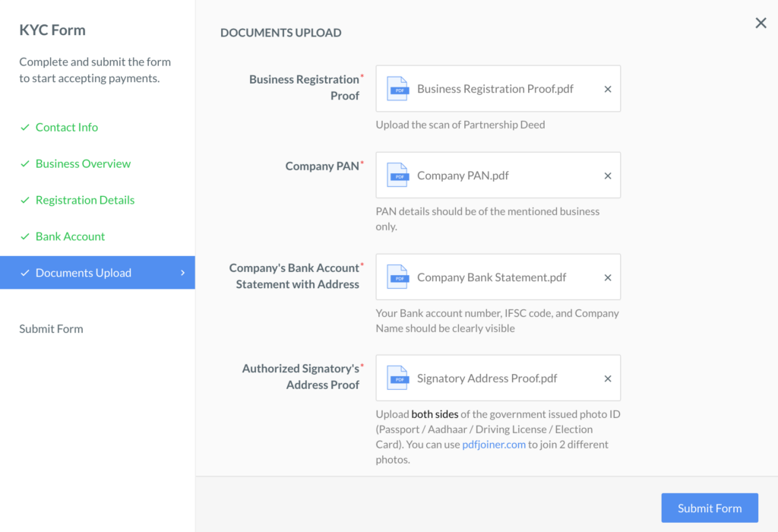
Task: Switch to Bank Account step
Action: [70, 236]
